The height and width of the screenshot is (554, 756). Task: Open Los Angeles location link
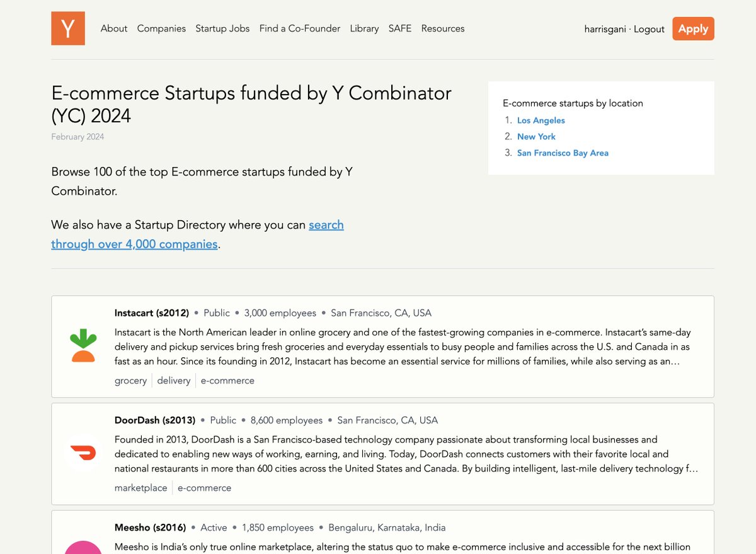541,120
